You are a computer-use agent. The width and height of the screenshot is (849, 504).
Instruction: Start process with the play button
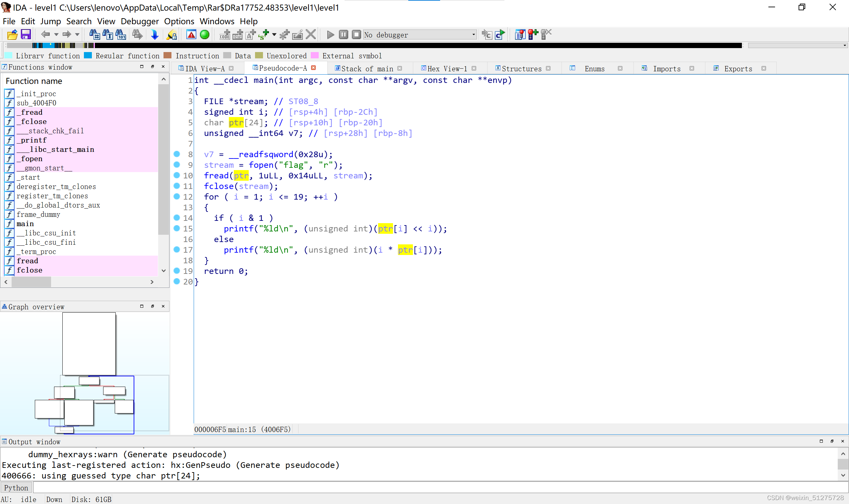point(330,34)
